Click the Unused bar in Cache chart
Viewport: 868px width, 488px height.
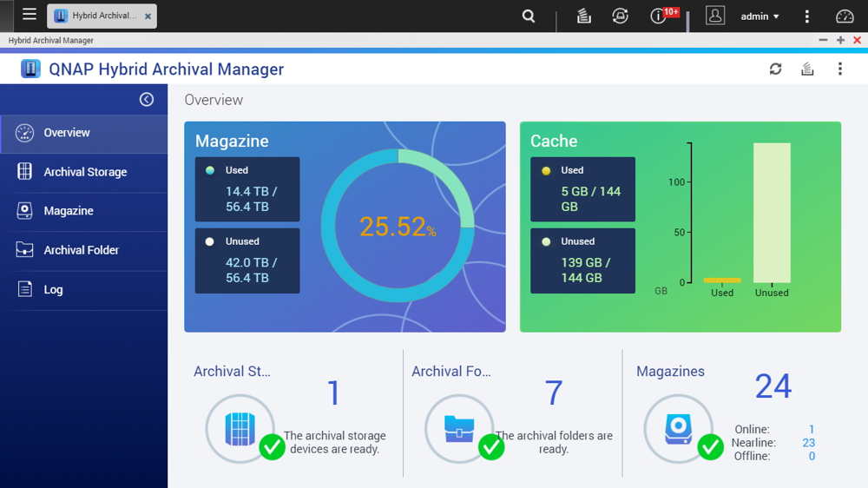pos(772,213)
